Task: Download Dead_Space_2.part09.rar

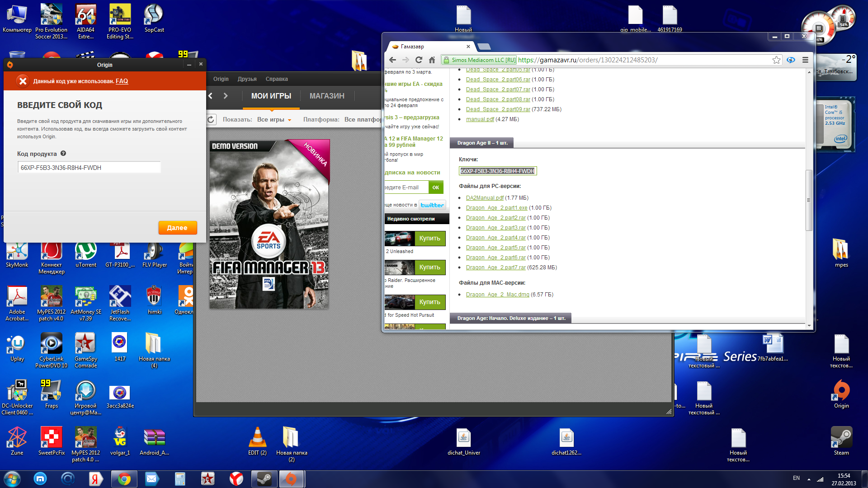Action: [498, 109]
